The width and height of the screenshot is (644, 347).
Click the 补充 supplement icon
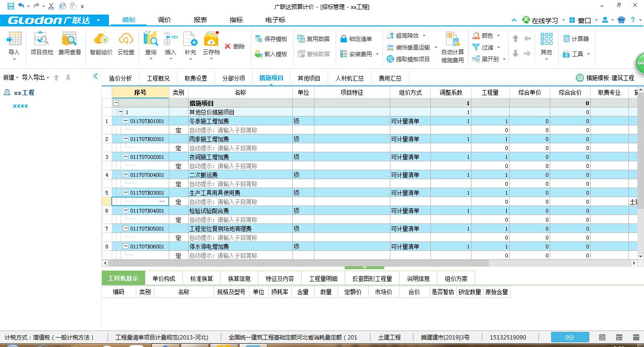click(x=190, y=39)
